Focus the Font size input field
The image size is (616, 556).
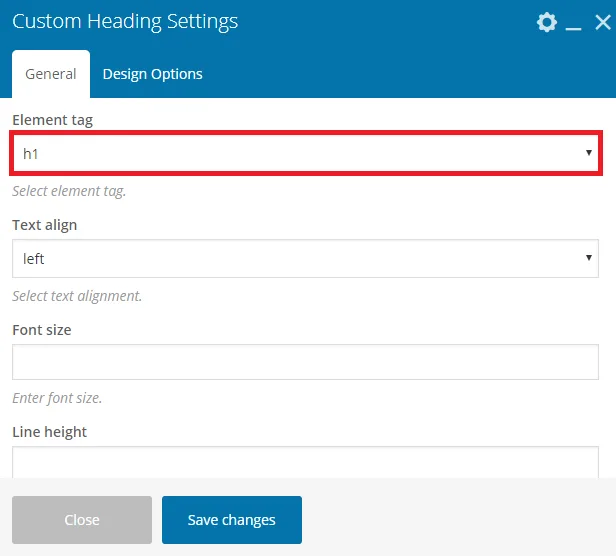(305, 362)
